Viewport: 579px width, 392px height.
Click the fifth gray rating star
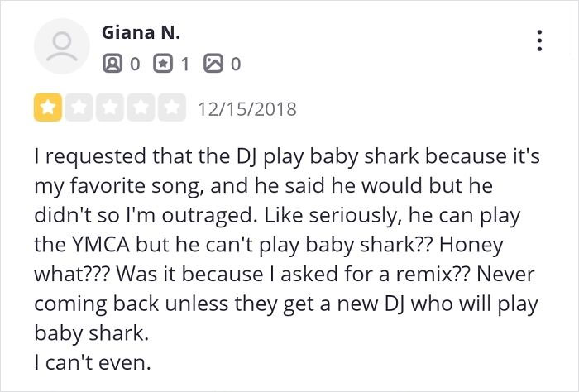point(173,108)
